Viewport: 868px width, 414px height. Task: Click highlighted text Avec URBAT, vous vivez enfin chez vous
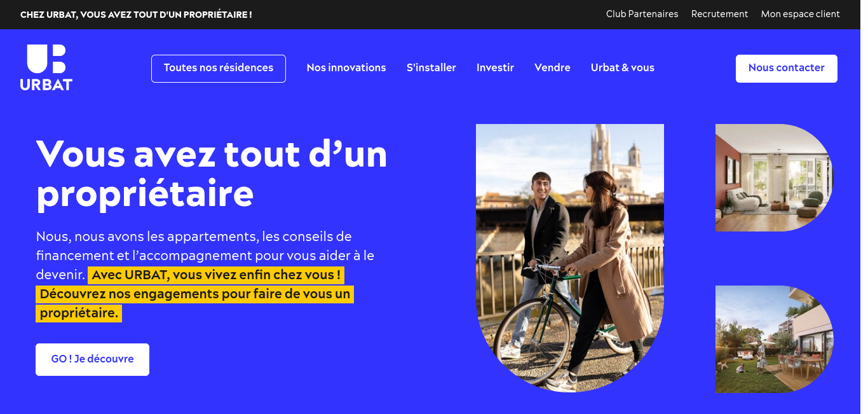coord(216,275)
